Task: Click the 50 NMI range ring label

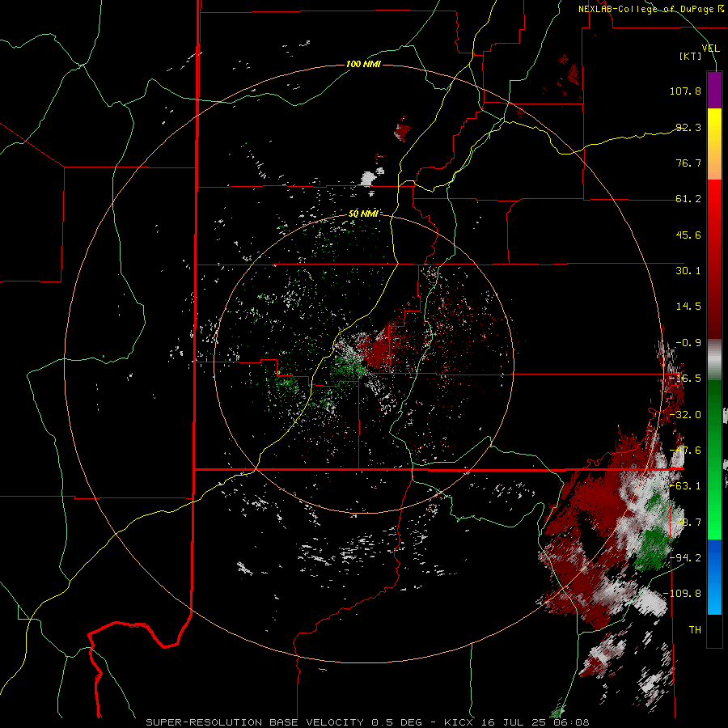Action: [x=363, y=214]
